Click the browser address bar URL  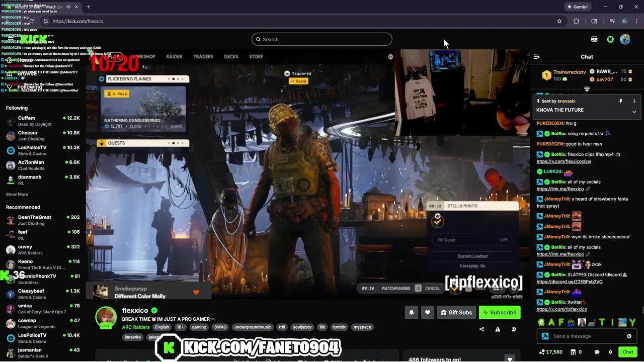pyautogui.click(x=78, y=21)
